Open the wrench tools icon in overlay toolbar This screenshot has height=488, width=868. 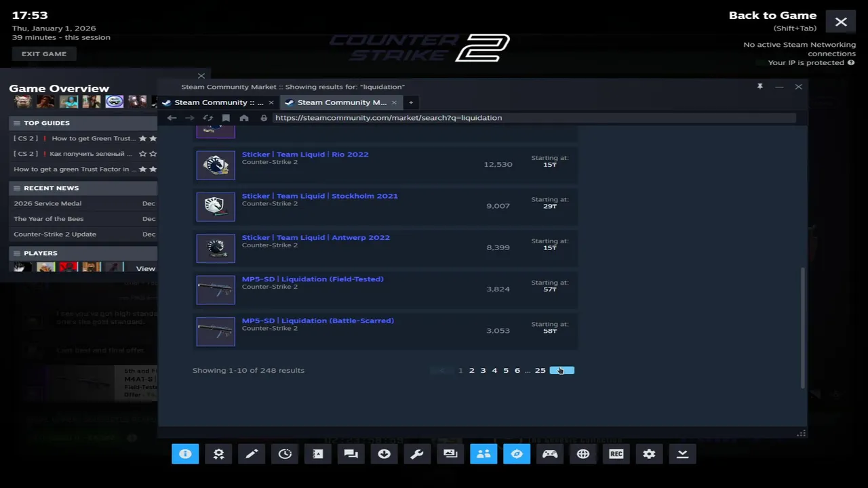[417, 454]
